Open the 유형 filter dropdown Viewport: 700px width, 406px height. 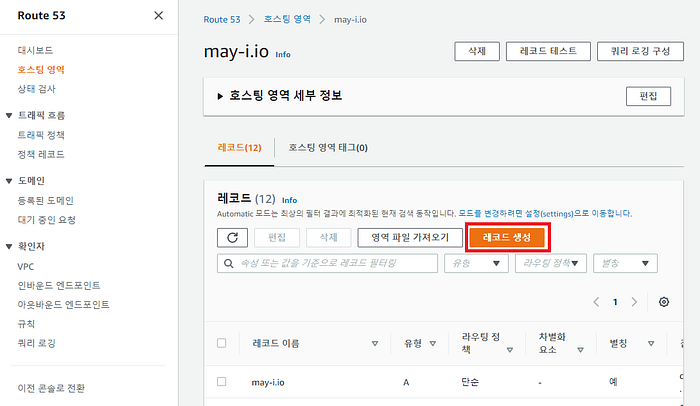(476, 264)
